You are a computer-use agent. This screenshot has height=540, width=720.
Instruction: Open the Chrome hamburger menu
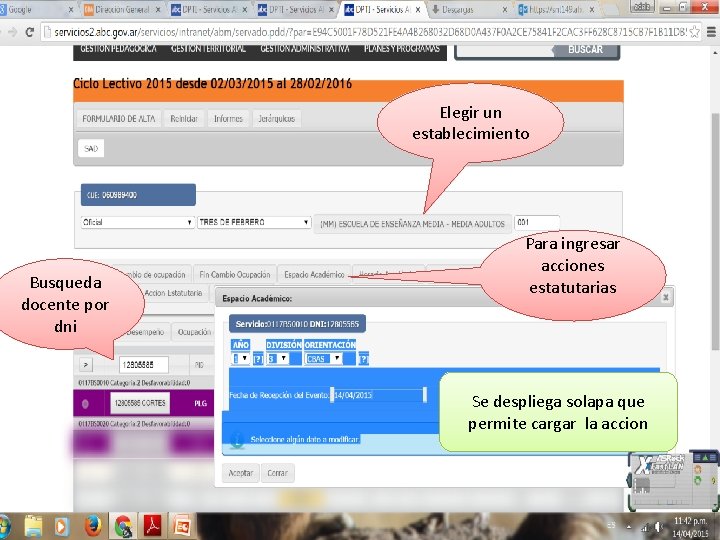711,32
